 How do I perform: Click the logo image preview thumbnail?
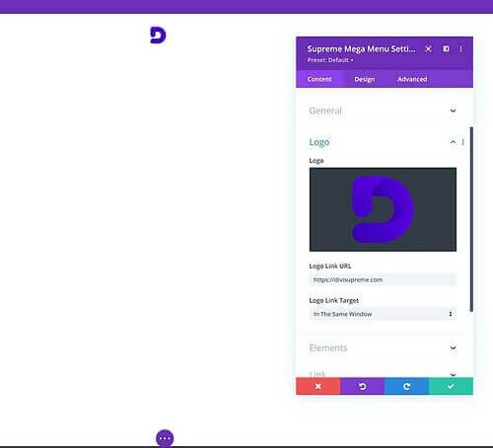(x=383, y=209)
